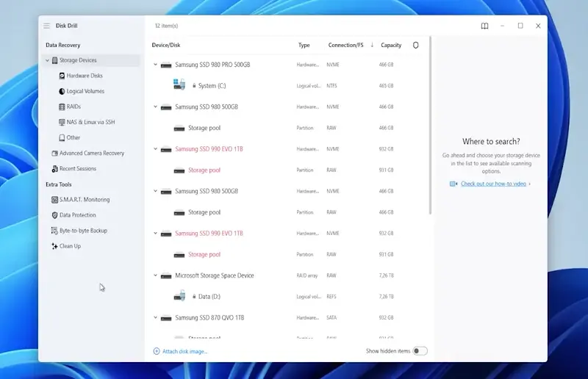Open S.M.A.R.T. Monitoring tool
This screenshot has width=588, height=379.
pyautogui.click(x=85, y=200)
